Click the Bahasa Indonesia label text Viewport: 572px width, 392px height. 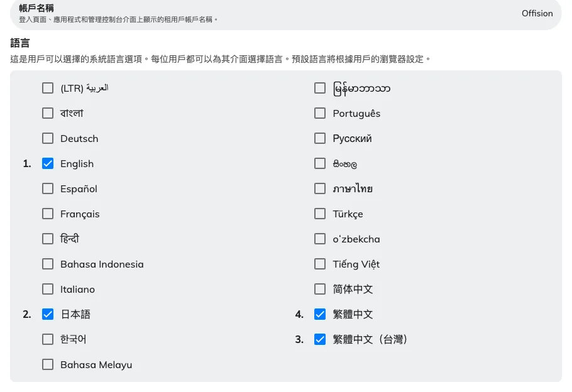pos(102,264)
